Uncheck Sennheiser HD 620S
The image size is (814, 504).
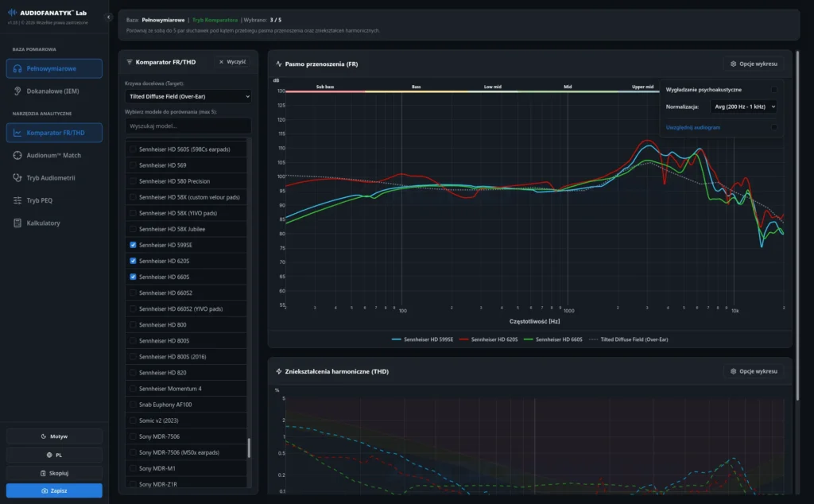click(133, 261)
